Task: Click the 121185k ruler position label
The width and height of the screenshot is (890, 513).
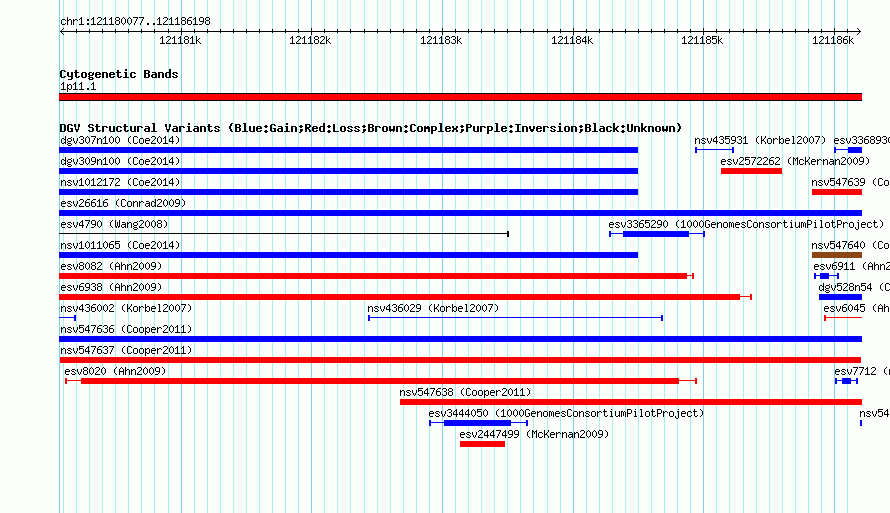Action: point(702,40)
